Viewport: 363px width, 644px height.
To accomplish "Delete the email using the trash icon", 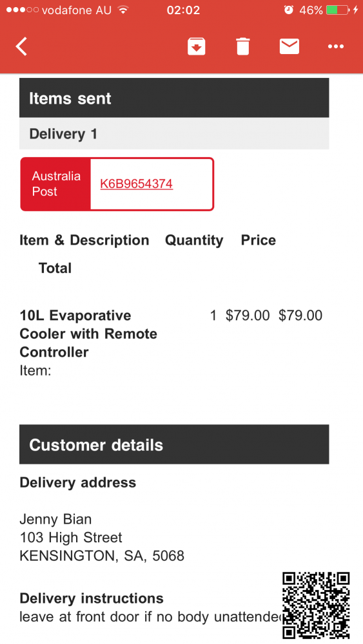I will point(243,46).
